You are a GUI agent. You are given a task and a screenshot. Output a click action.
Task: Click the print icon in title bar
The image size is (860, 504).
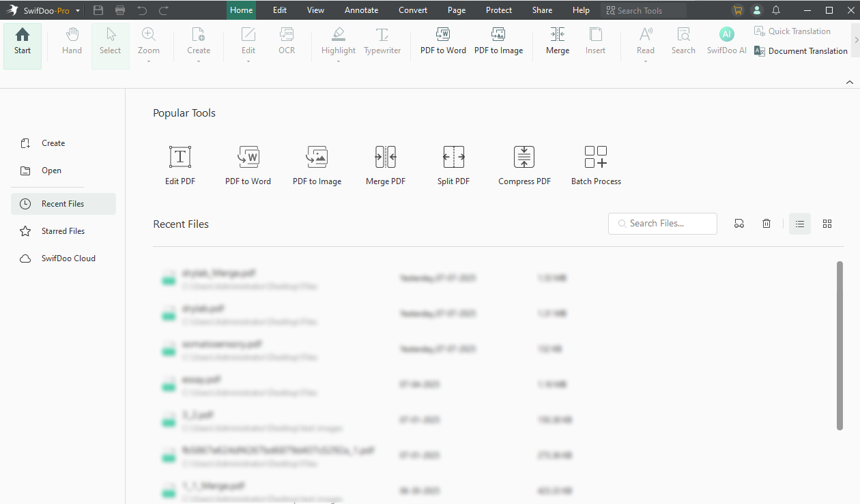click(120, 10)
